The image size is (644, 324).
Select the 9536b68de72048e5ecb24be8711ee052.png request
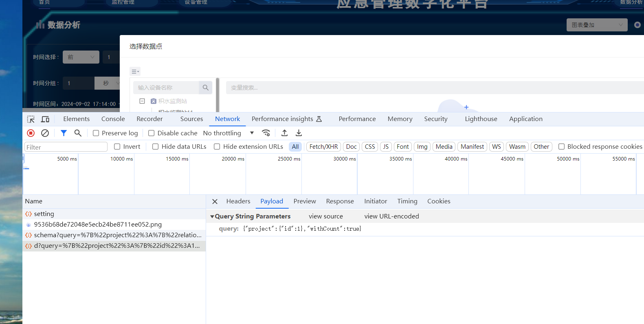pos(114,225)
